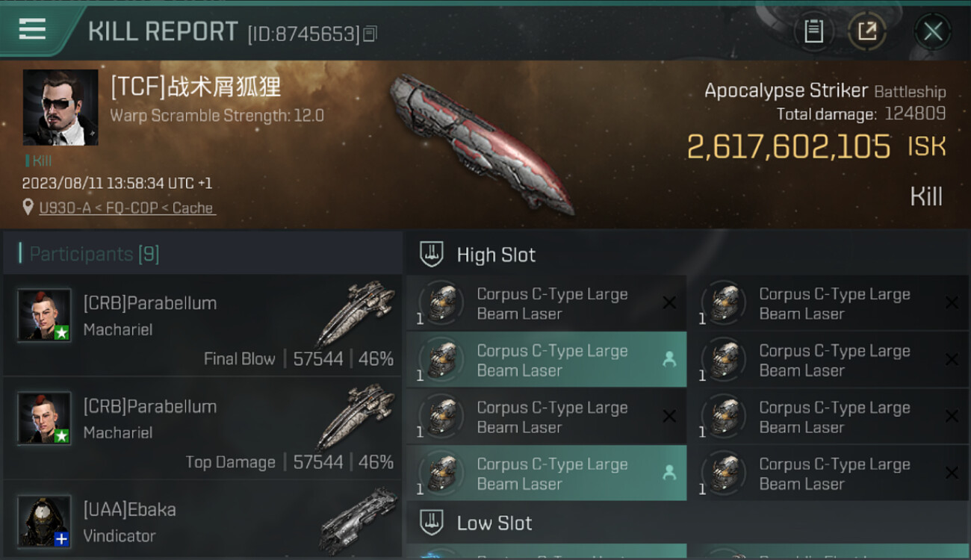Image resolution: width=971 pixels, height=560 pixels.
Task: Open the hamburger menu icon
Action: (x=32, y=29)
